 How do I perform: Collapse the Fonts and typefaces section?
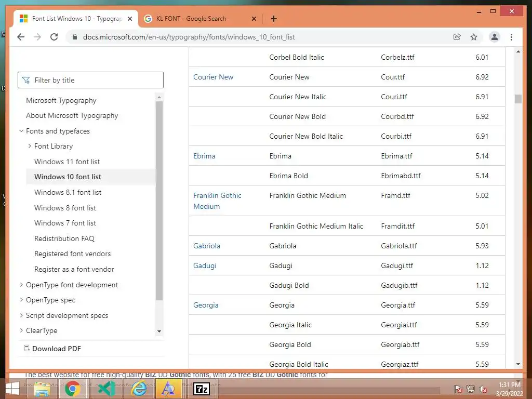pos(21,131)
